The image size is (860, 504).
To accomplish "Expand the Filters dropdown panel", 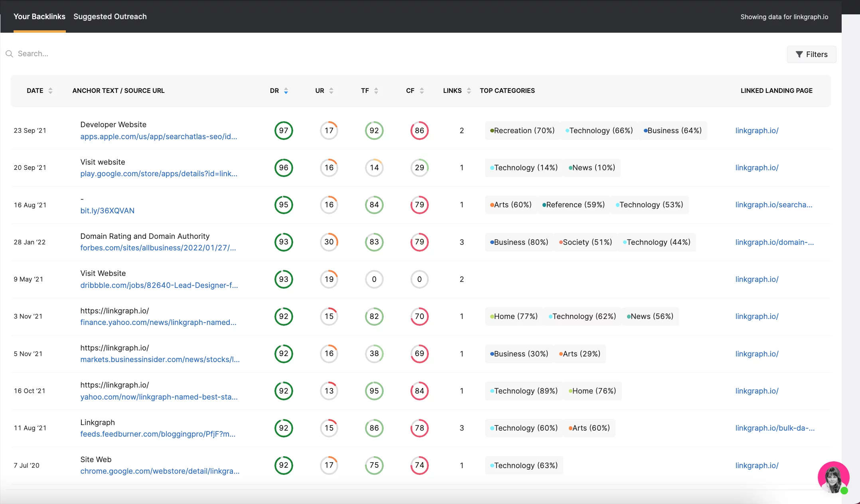I will (812, 54).
